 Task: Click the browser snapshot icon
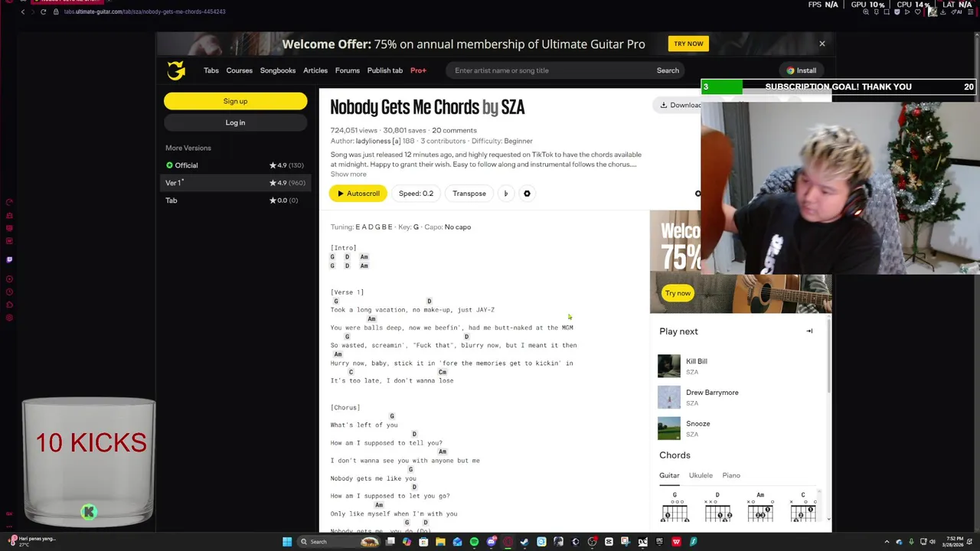(x=887, y=11)
